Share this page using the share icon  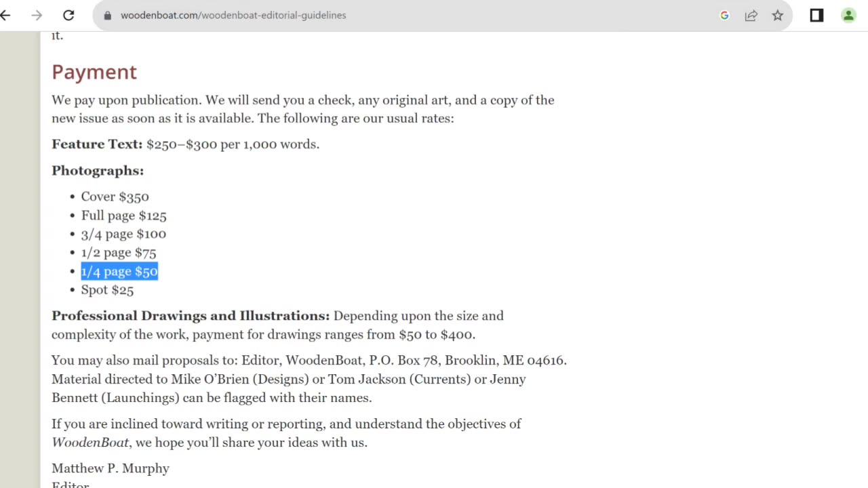click(751, 15)
